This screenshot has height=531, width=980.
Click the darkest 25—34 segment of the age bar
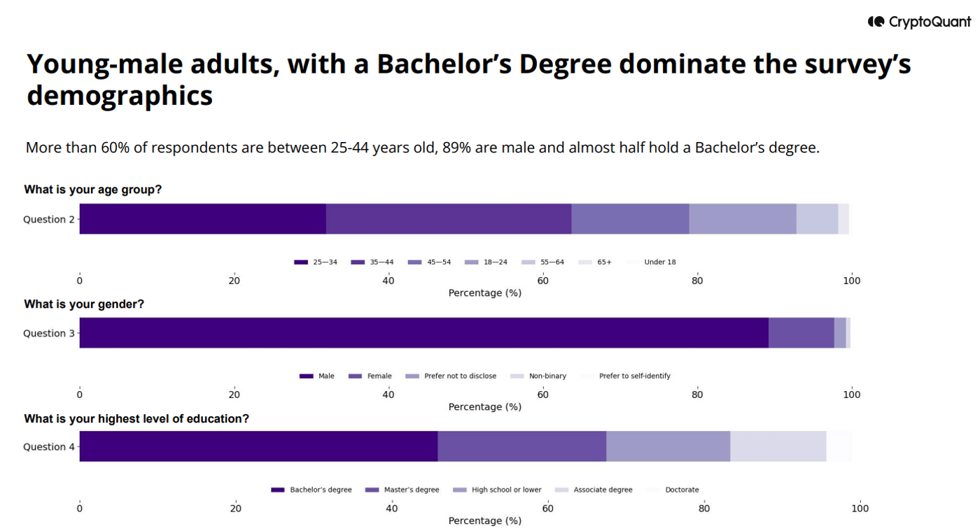[202, 219]
